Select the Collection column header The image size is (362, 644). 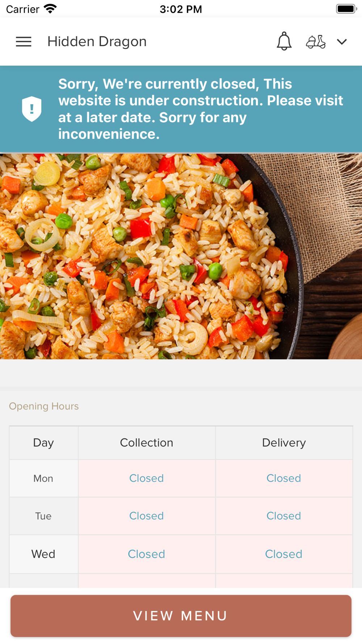pos(147,443)
